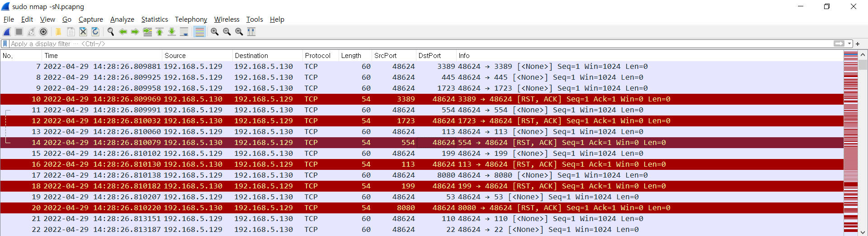Image resolution: width=868 pixels, height=236 pixels.
Task: Select packet 7 to port 3389
Action: click(422, 67)
